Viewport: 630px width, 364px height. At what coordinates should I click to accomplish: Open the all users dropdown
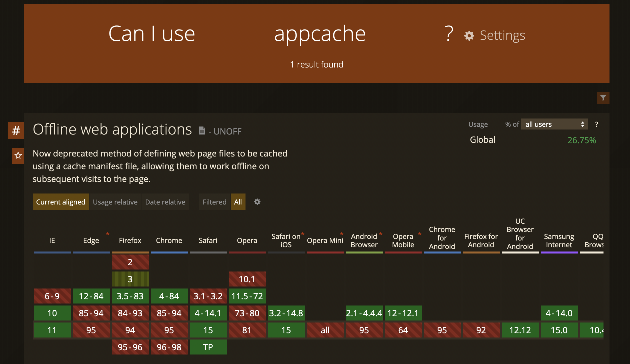pos(554,124)
